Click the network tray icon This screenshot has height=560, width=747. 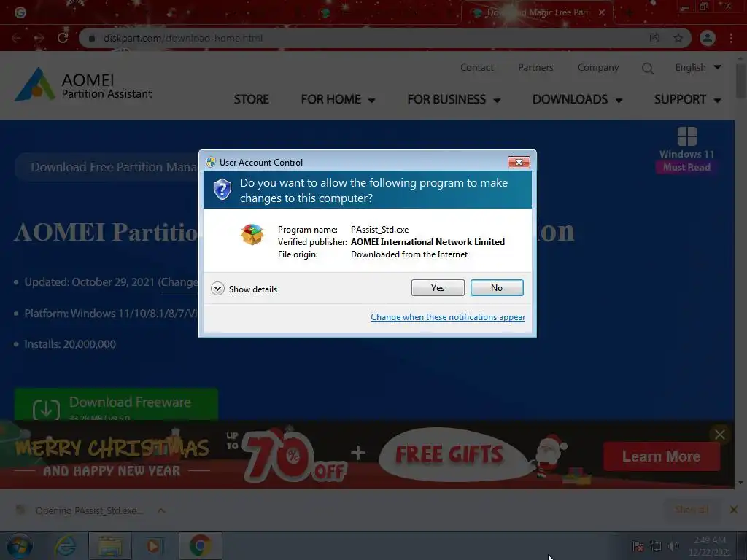click(x=655, y=546)
